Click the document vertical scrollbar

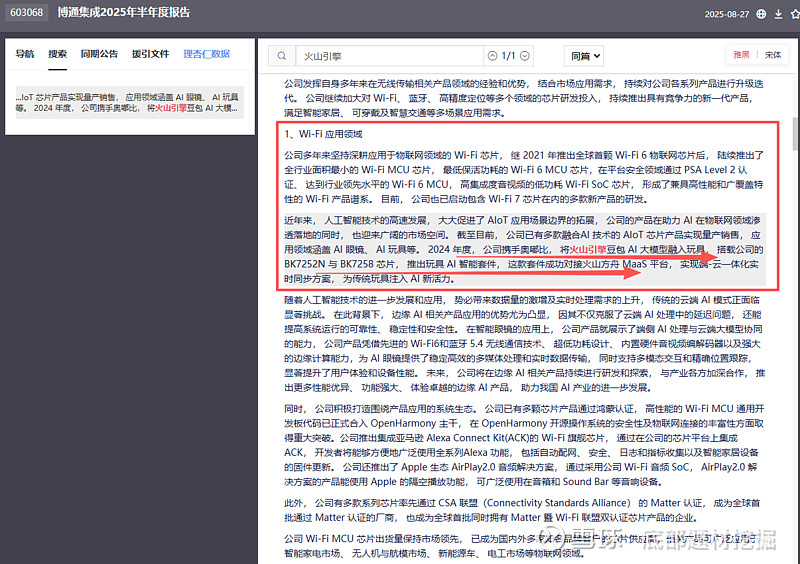[795, 134]
